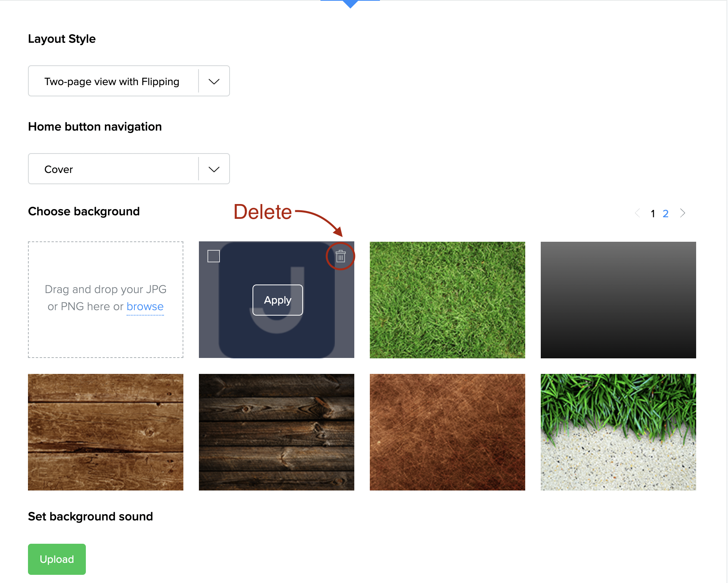Click the Layout Style chevron arrow
Image resolution: width=728 pixels, height=583 pixels.
click(x=214, y=81)
